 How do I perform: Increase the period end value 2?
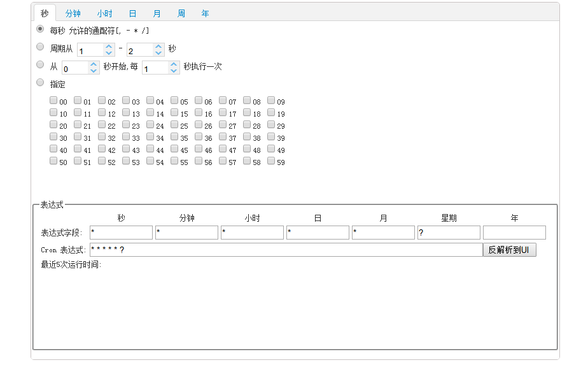point(158,47)
